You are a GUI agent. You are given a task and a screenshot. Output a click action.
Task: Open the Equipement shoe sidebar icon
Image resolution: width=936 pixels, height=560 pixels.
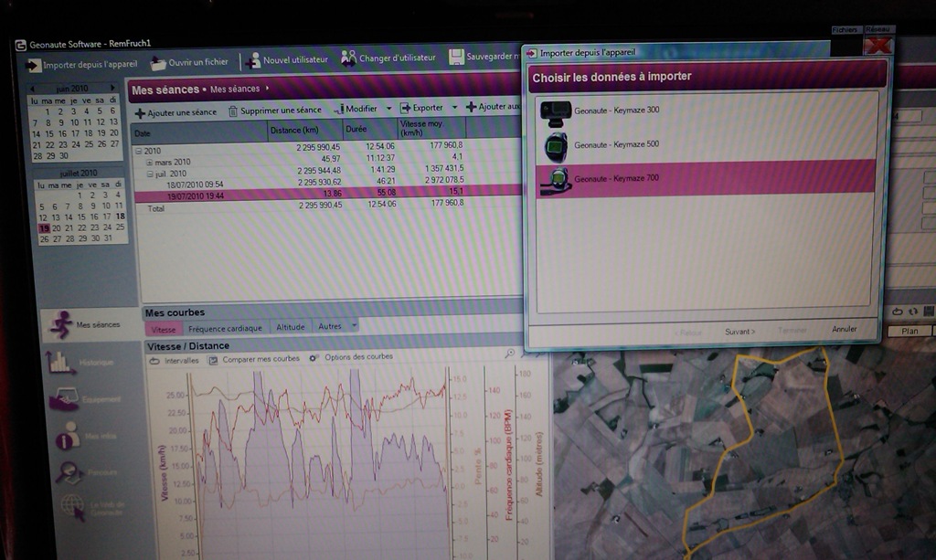pyautogui.click(x=63, y=399)
